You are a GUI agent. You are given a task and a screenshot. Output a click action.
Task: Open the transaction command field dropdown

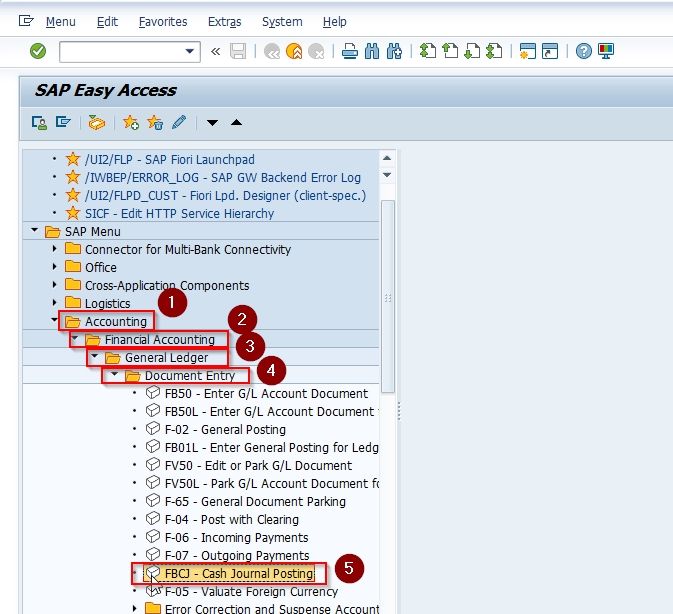point(190,51)
